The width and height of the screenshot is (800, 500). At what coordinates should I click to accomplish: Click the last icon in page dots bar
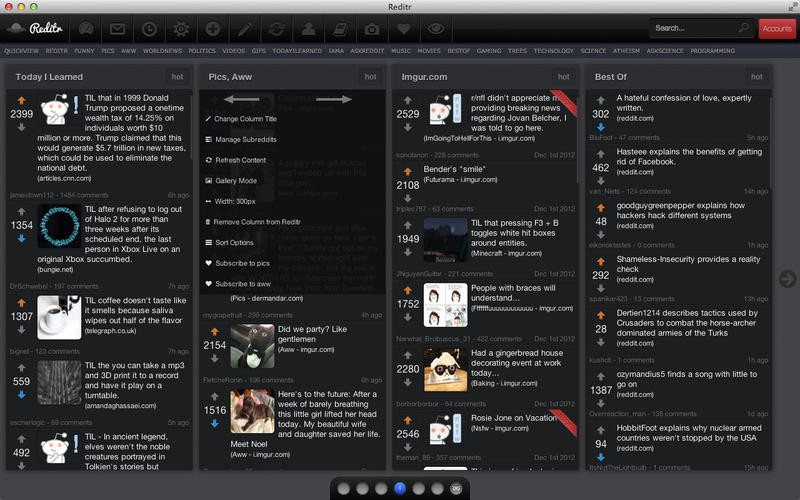coord(456,488)
